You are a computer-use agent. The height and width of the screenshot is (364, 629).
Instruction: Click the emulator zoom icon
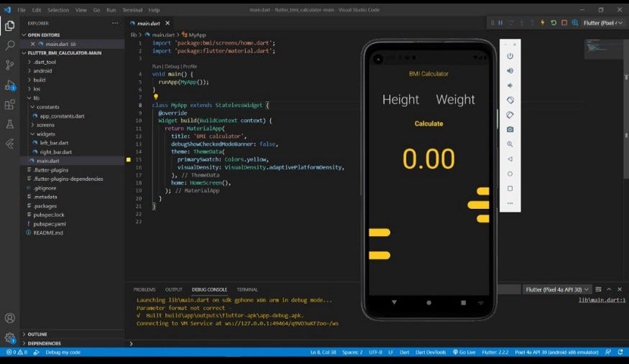510,144
